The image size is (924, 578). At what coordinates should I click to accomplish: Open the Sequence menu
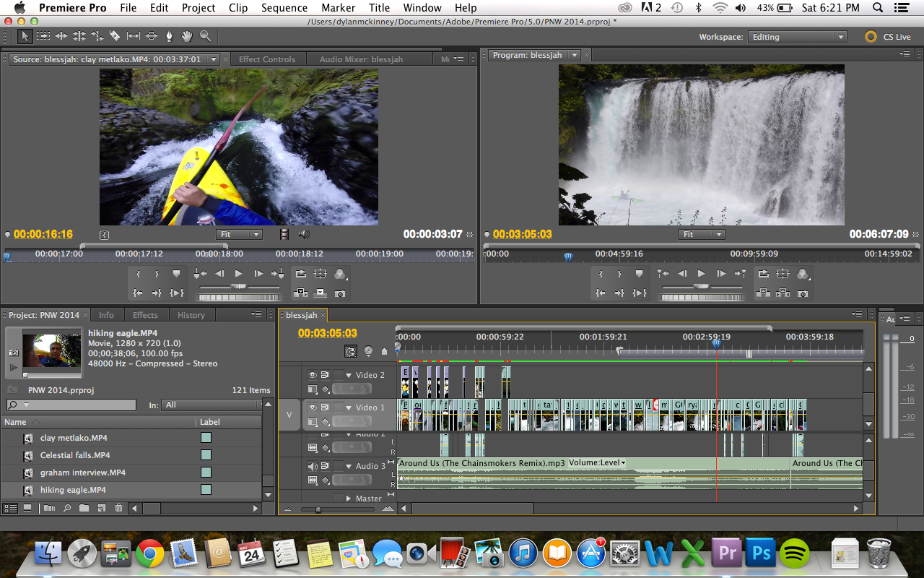[284, 8]
